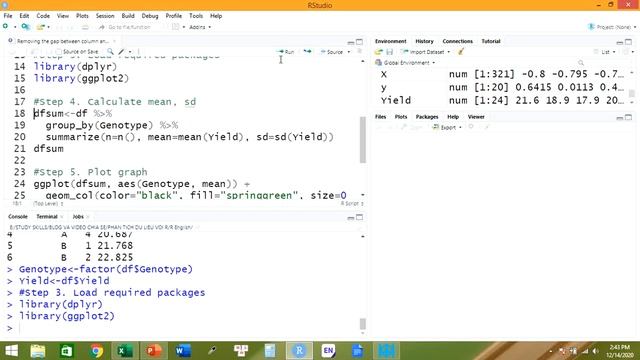Open the Project (None) dropdown
This screenshot has height=360, width=640.
(612, 27)
